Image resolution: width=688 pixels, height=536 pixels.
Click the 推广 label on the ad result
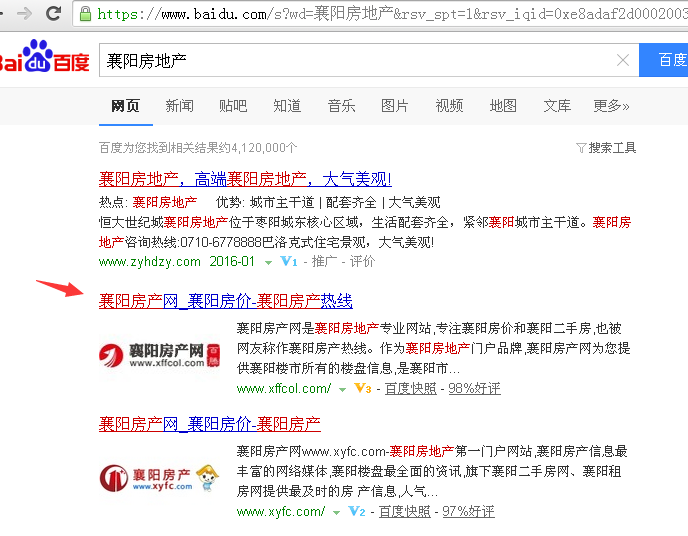coord(324,261)
